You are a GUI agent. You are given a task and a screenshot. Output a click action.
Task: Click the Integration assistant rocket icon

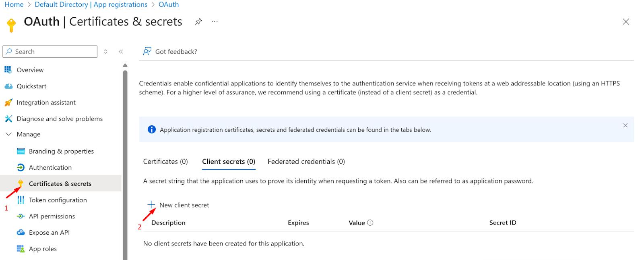(x=8, y=102)
